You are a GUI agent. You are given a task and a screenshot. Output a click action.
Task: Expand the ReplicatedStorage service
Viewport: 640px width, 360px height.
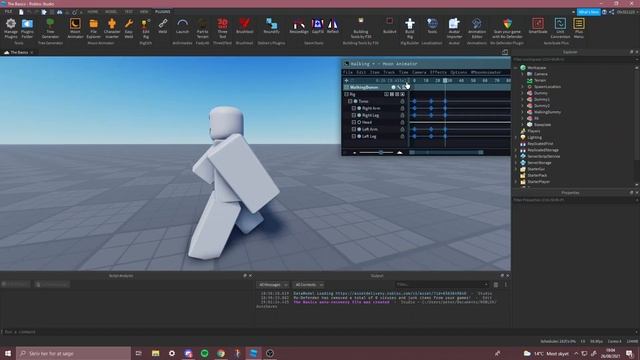pos(516,150)
